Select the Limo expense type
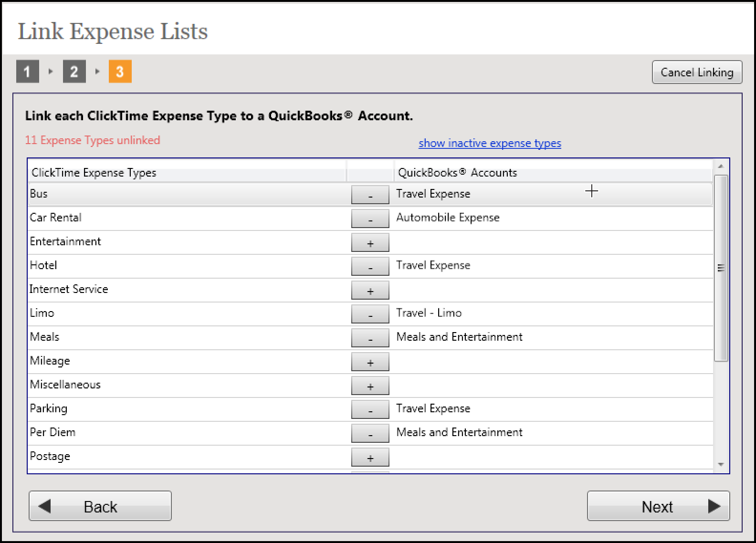This screenshot has height=543, width=756. tap(370, 313)
